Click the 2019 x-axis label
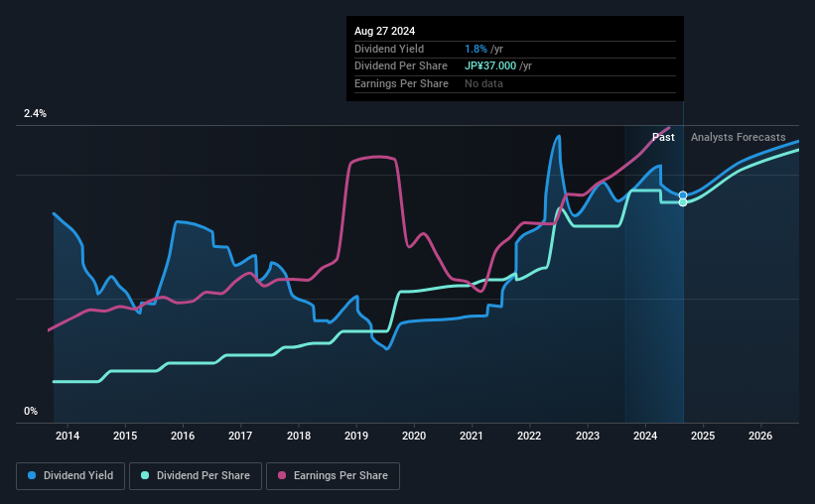Image resolution: width=815 pixels, height=504 pixels. [356, 436]
